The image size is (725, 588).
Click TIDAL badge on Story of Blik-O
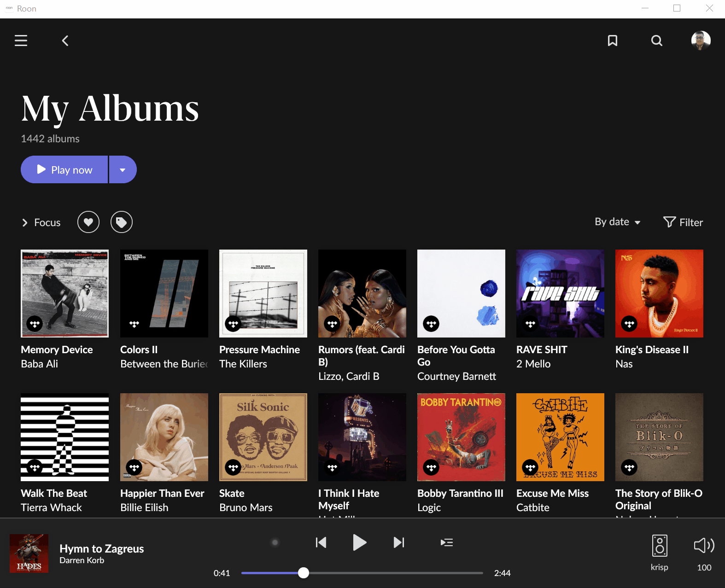pyautogui.click(x=629, y=467)
